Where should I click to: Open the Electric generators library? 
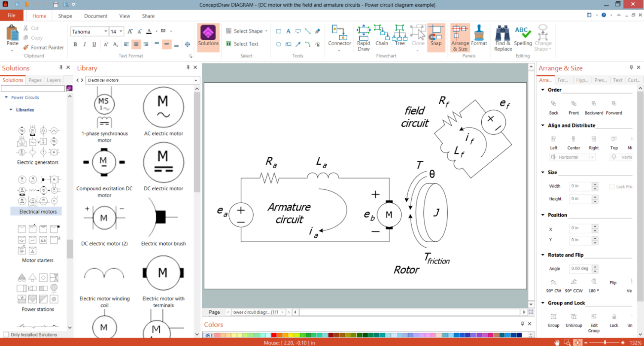point(38,146)
